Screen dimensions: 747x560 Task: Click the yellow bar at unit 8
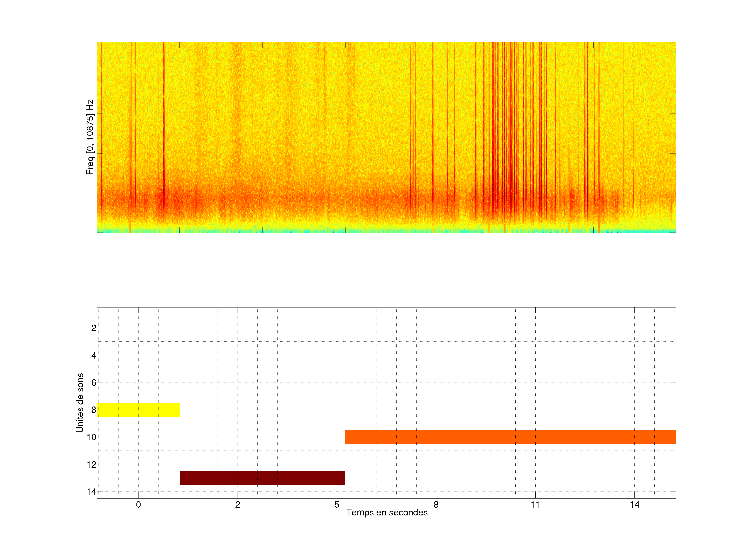[138, 409]
